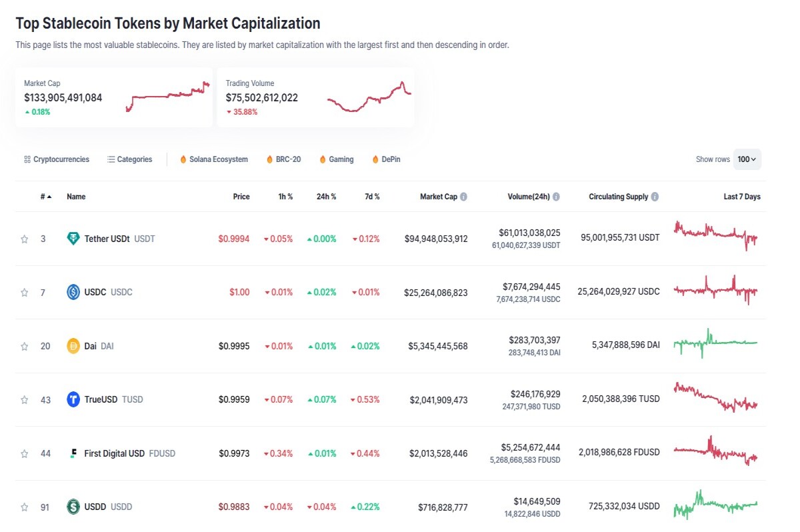Click the Volume(24h) info icon

click(x=556, y=197)
